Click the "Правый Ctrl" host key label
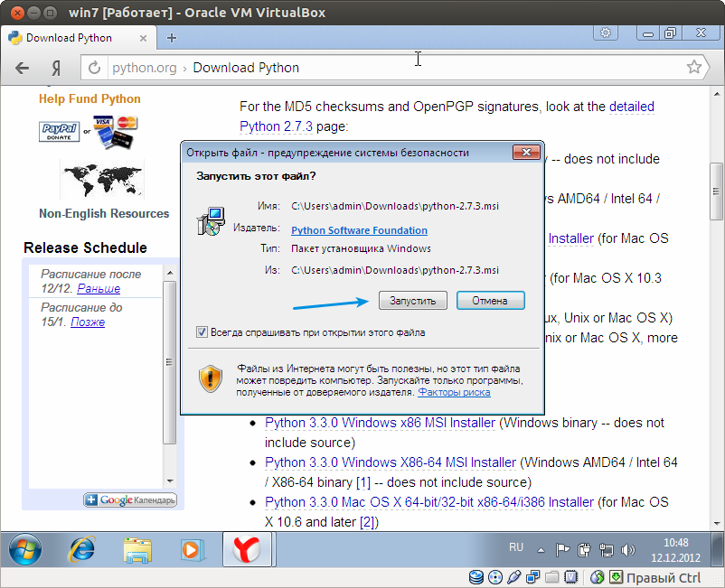This screenshot has height=588, width=725. pos(664,578)
